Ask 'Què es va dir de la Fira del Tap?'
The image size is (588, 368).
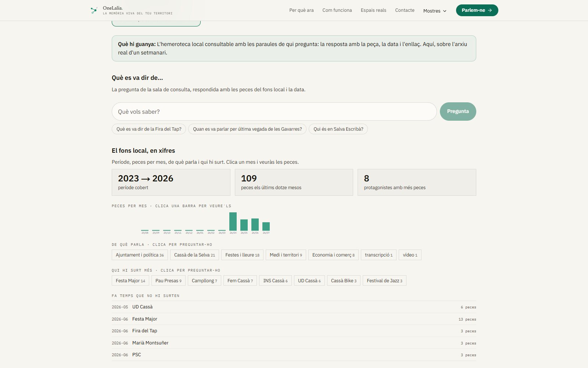(x=149, y=129)
